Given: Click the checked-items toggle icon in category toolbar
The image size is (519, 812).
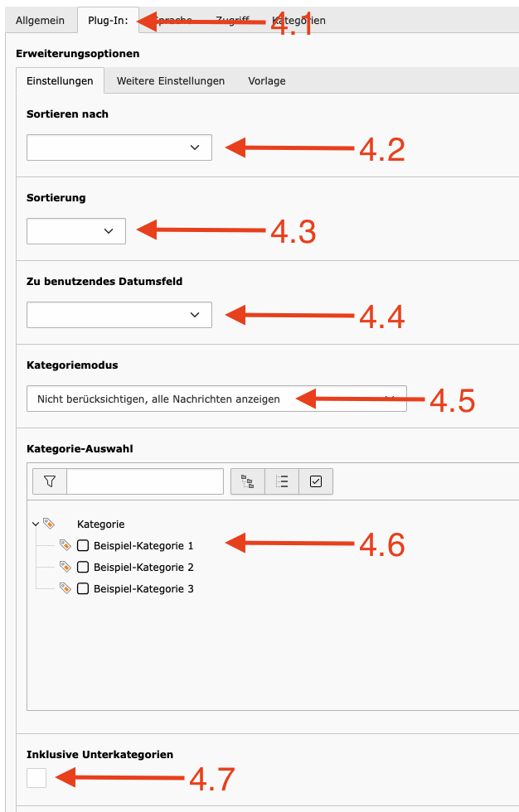Looking at the screenshot, I should tap(316, 481).
